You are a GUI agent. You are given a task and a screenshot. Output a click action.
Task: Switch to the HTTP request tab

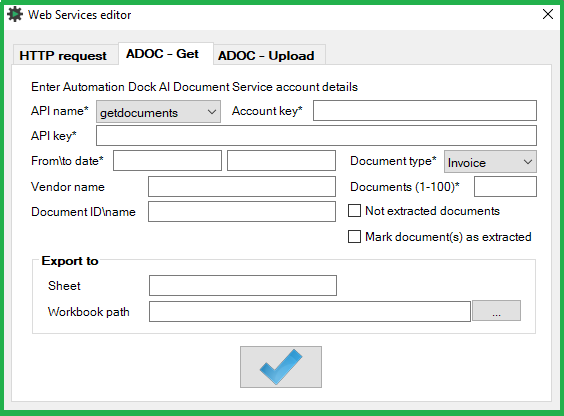point(65,55)
